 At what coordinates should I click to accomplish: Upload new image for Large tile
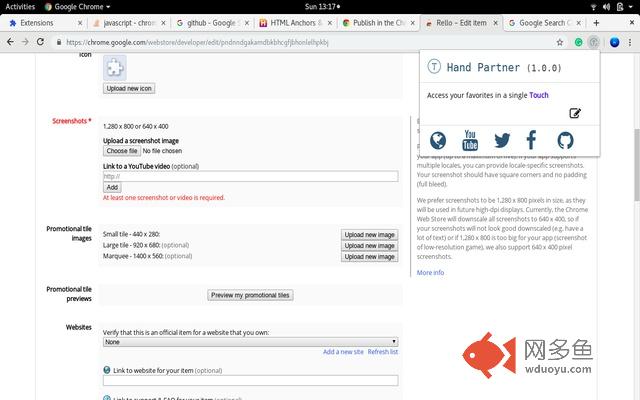(369, 246)
